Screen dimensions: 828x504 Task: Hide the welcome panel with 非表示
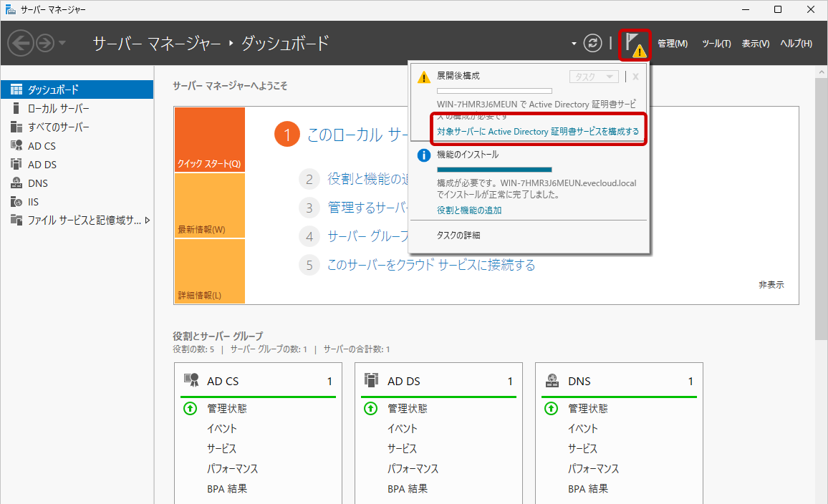point(771,284)
